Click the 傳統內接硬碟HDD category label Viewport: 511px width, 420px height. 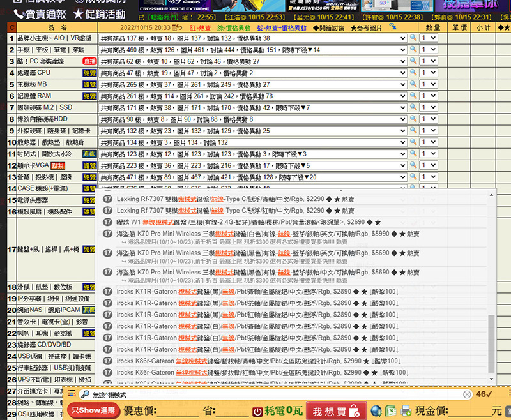pos(42,119)
